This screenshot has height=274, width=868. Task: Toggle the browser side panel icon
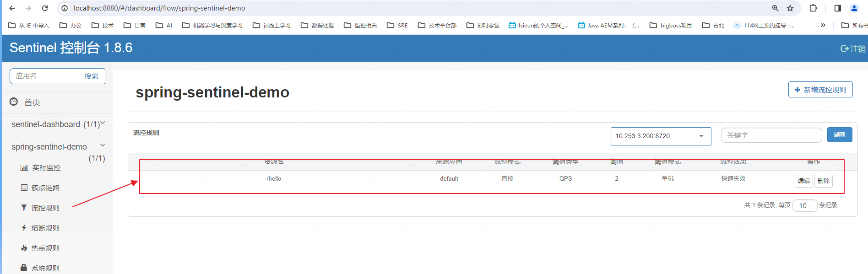pyautogui.click(x=838, y=8)
